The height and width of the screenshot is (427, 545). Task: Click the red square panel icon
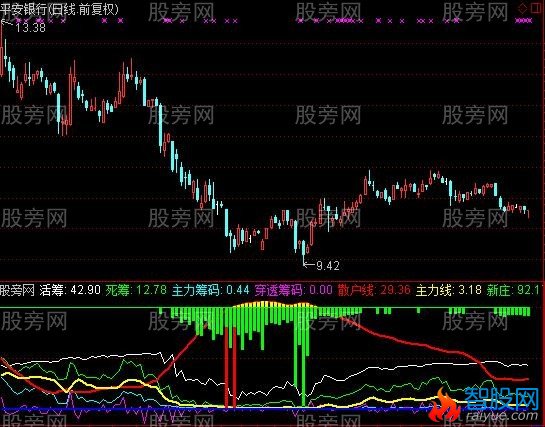537,8
